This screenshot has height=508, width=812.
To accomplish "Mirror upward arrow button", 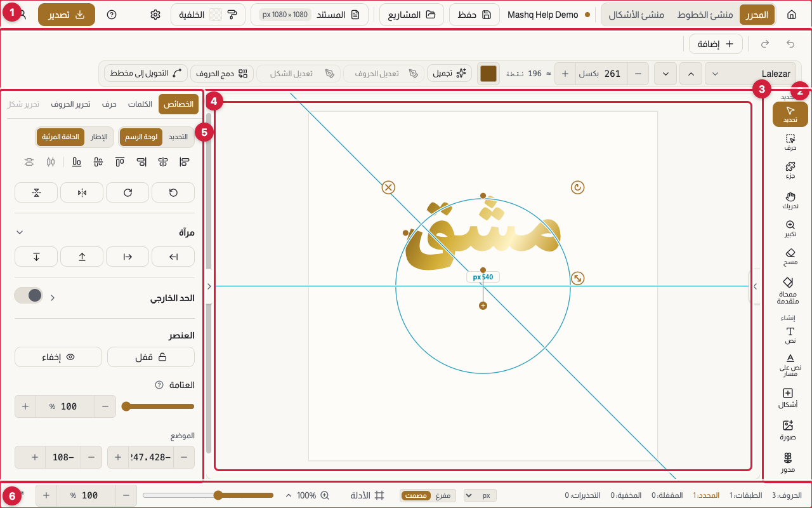I will (82, 257).
